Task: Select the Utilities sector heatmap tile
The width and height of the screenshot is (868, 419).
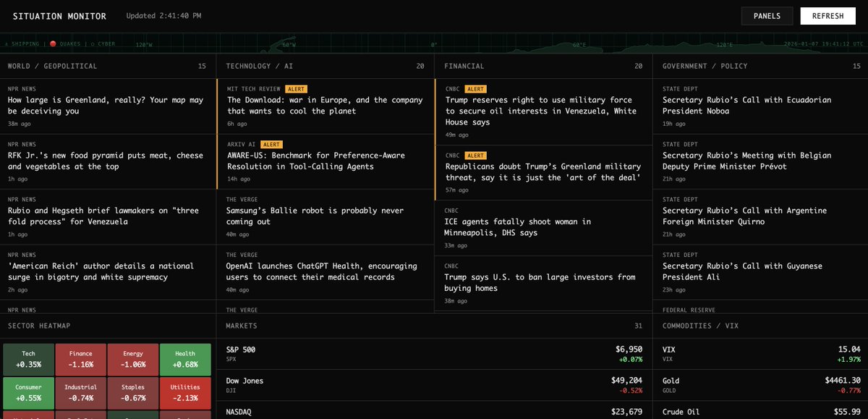Action: point(185,392)
